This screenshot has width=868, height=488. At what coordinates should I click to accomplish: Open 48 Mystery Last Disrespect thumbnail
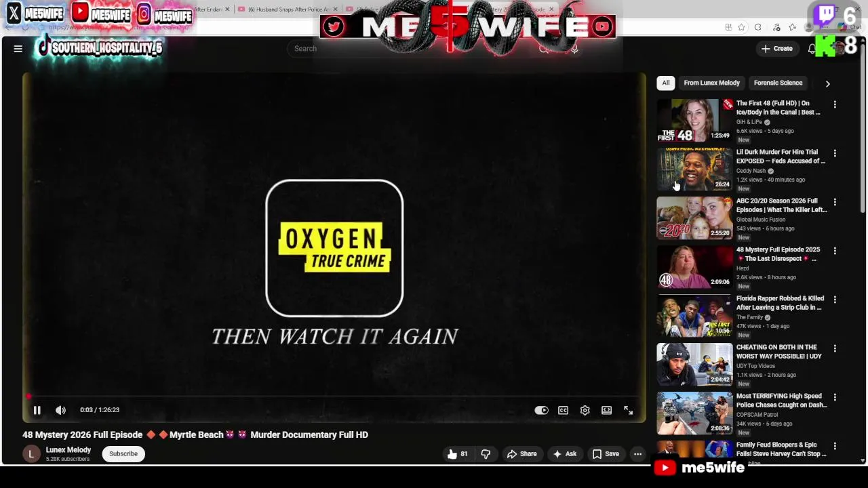point(694,267)
